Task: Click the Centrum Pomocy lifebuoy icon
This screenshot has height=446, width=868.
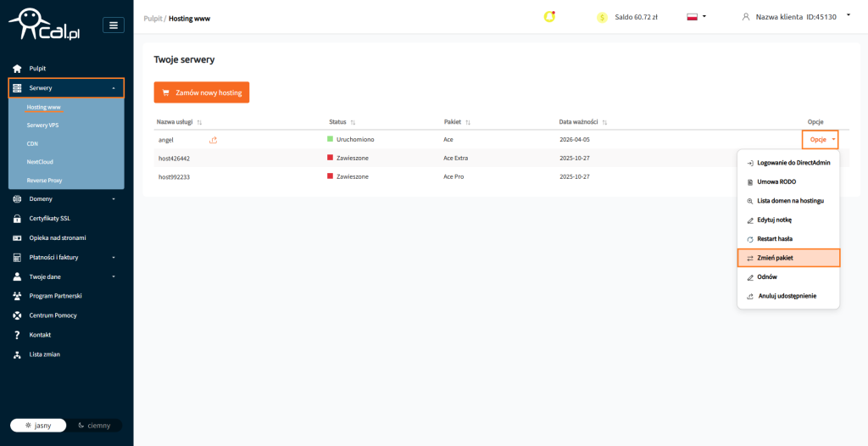Action: tap(17, 315)
